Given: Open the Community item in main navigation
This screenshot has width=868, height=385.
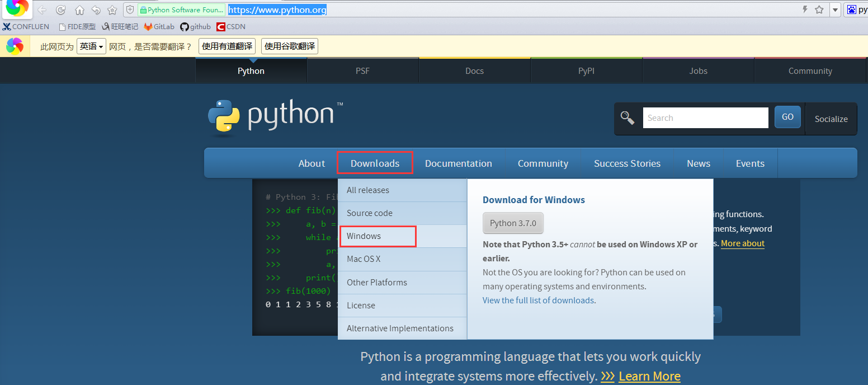Looking at the screenshot, I should (x=543, y=163).
